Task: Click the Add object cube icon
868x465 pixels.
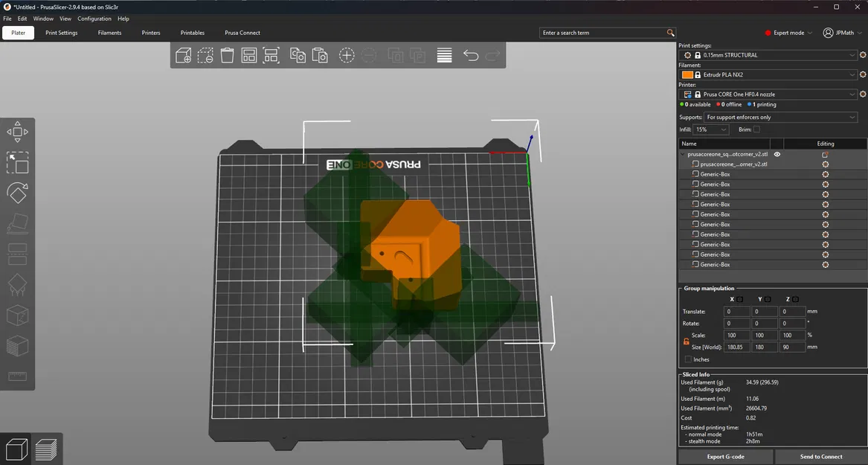Action: tap(183, 55)
